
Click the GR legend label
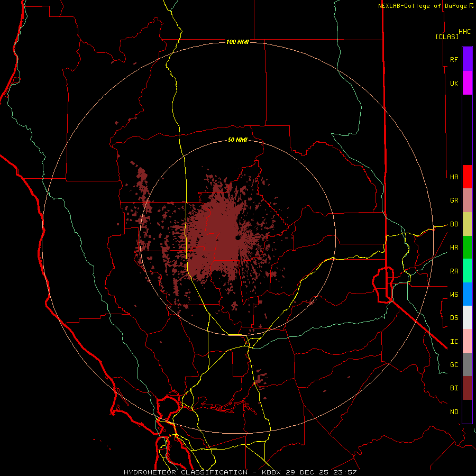click(x=454, y=200)
